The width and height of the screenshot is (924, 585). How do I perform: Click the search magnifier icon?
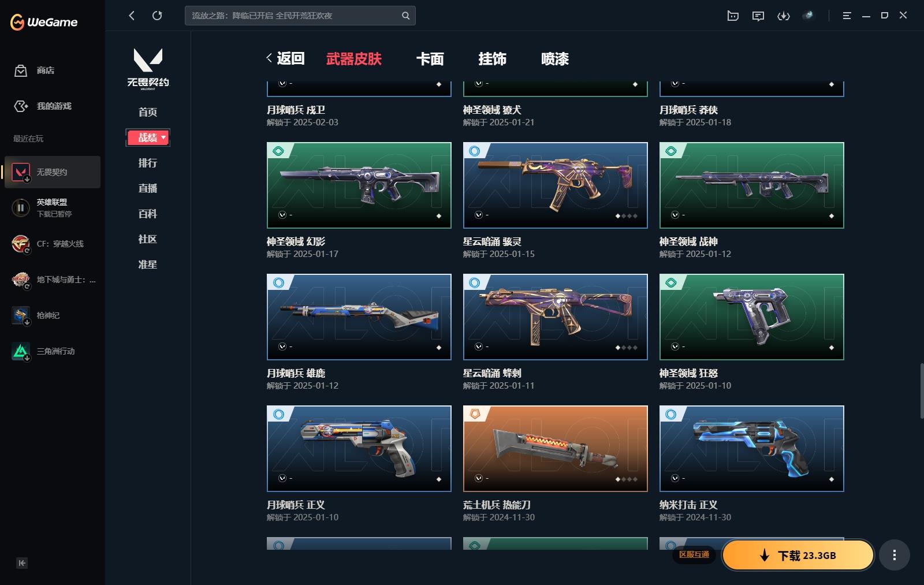[x=405, y=16]
